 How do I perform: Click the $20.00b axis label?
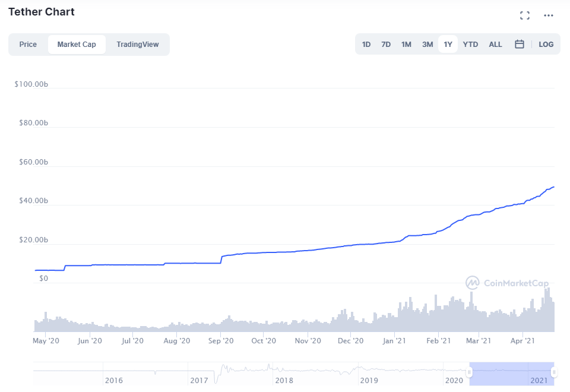pyautogui.click(x=33, y=240)
